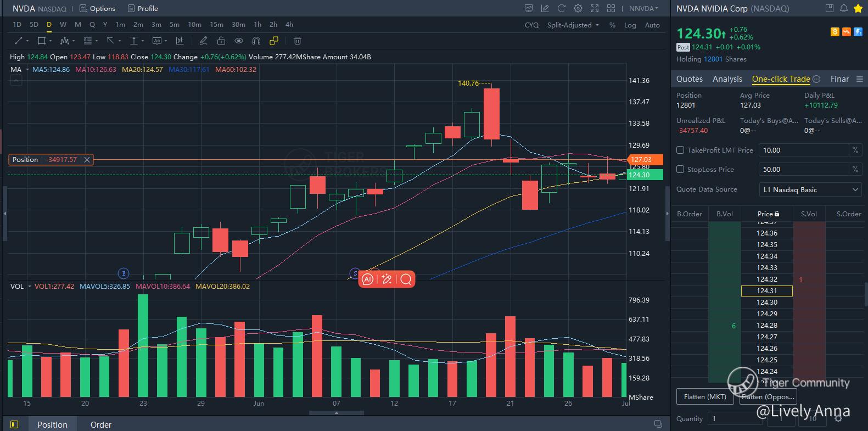This screenshot has width=868, height=431.
Task: Pick the price range measure tool
Action: click(x=133, y=41)
